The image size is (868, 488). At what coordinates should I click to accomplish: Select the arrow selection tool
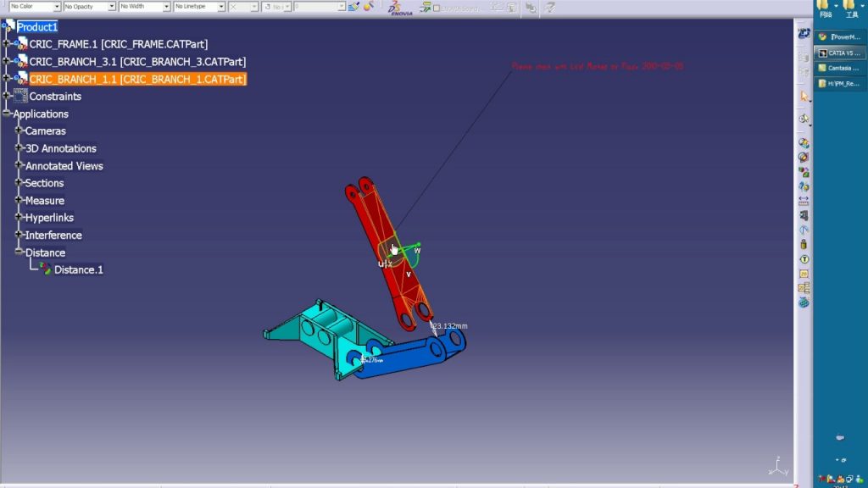click(x=803, y=96)
